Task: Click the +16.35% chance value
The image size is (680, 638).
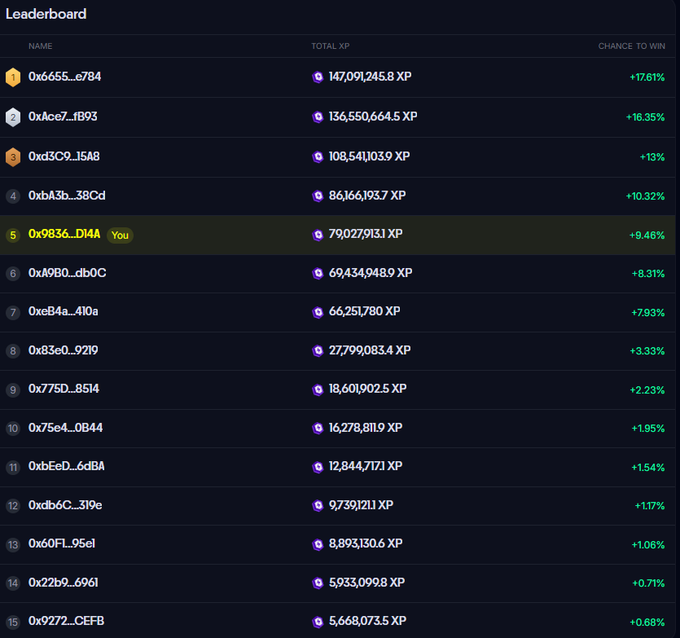Action: point(645,118)
